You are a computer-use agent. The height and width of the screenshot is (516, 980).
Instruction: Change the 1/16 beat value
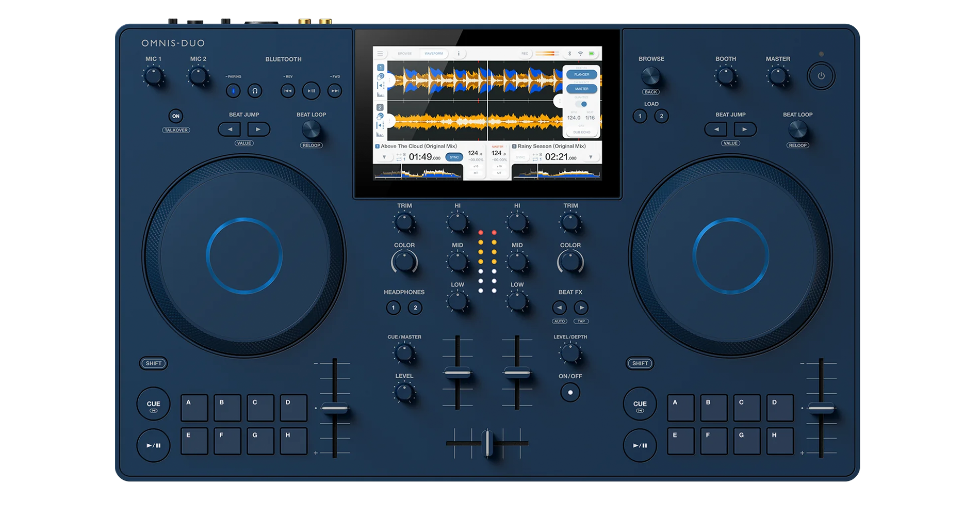click(590, 118)
